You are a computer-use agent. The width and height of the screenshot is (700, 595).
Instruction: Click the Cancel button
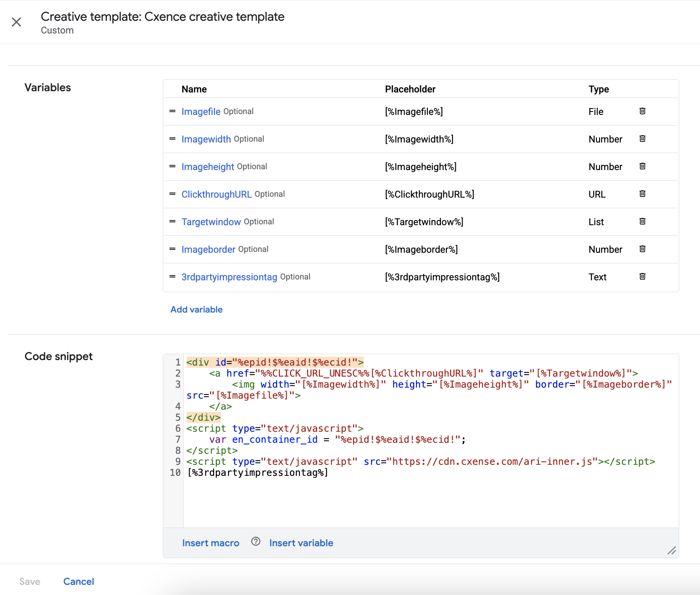pos(78,581)
